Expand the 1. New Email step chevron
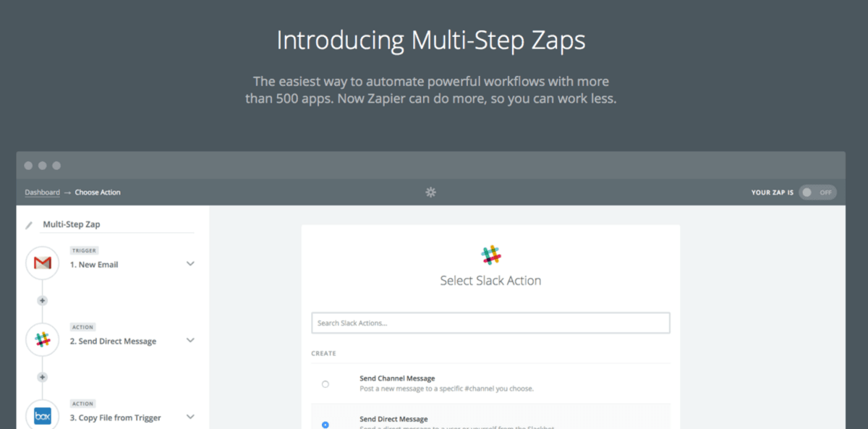Viewport: 868px width, 429px height. (190, 264)
